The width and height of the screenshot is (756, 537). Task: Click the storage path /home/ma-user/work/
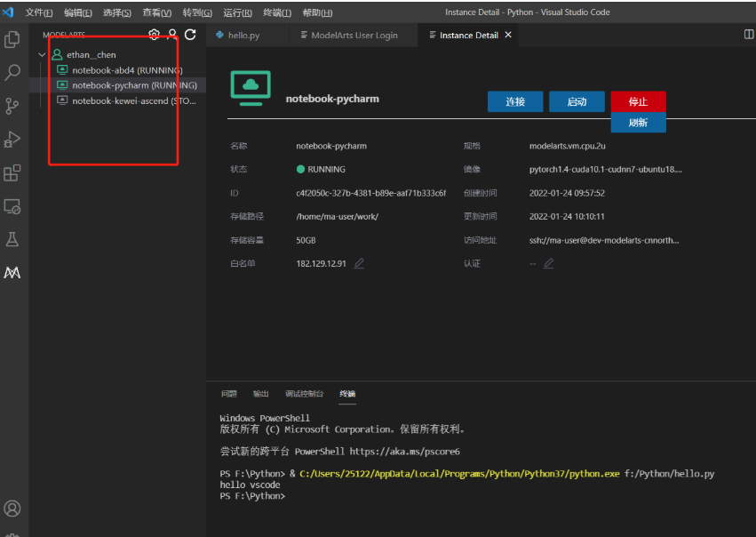[x=337, y=217]
